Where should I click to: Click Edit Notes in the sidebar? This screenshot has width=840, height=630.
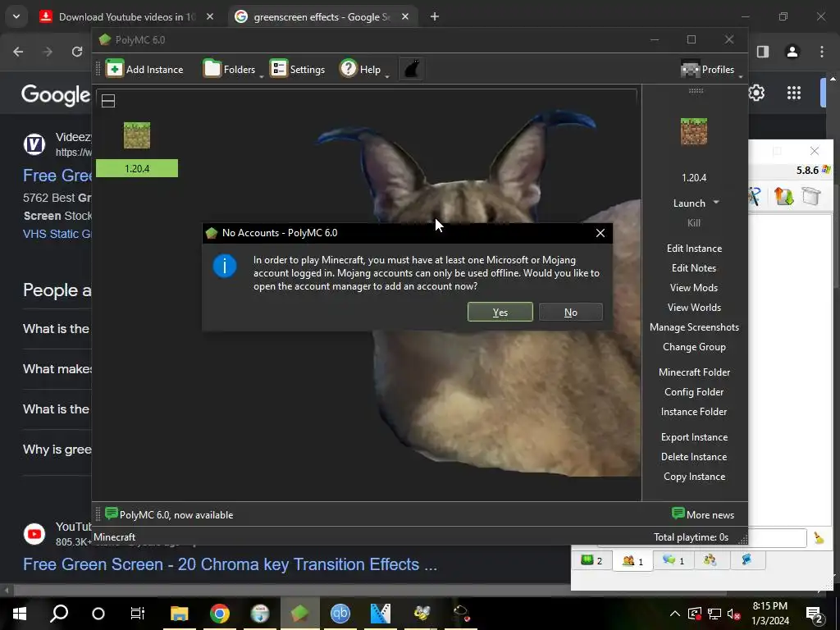click(694, 268)
